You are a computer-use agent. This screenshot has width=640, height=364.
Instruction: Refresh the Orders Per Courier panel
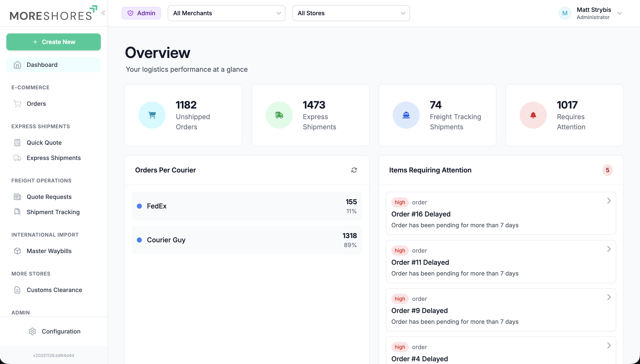click(354, 170)
